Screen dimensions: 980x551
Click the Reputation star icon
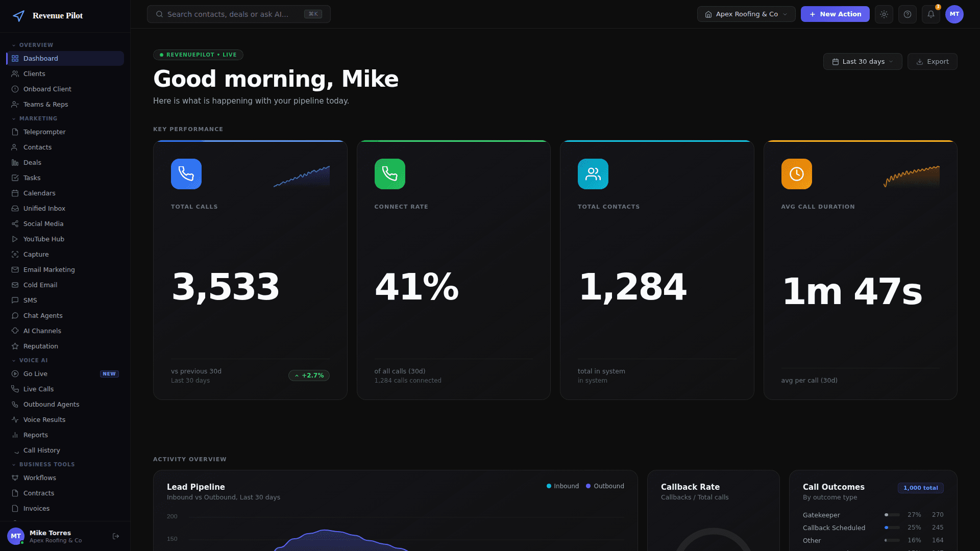pyautogui.click(x=15, y=346)
